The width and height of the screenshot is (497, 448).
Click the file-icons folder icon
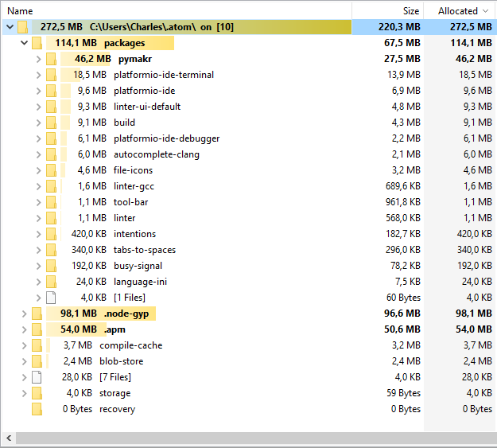pos(52,170)
